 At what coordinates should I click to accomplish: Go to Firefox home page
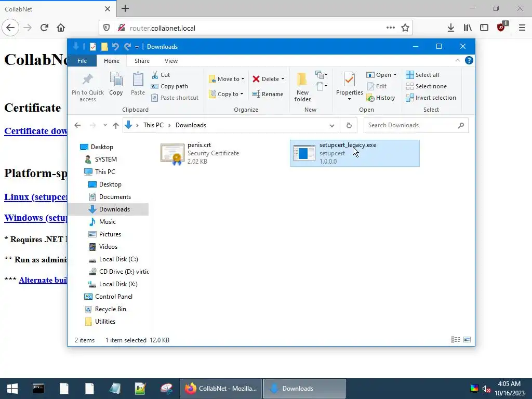pyautogui.click(x=61, y=28)
